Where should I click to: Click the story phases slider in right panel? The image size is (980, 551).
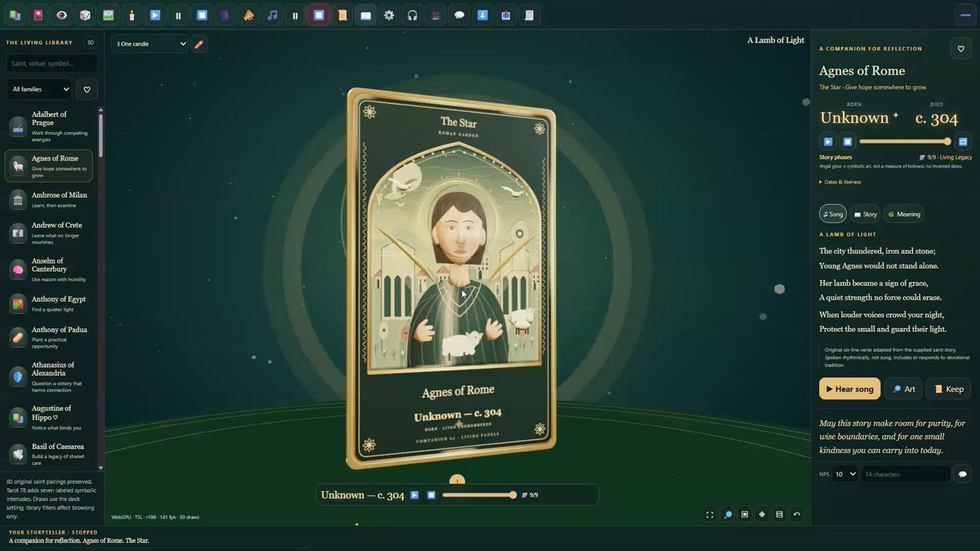pyautogui.click(x=904, y=141)
